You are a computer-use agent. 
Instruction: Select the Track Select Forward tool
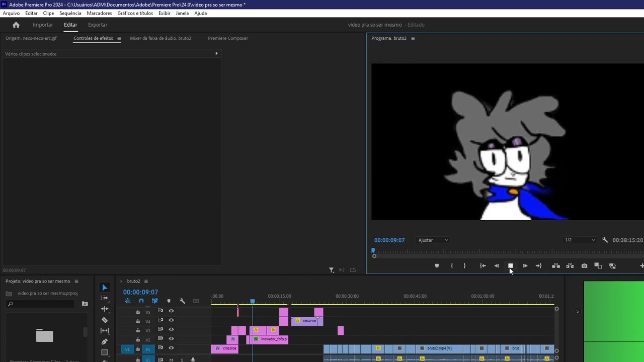[x=105, y=298]
